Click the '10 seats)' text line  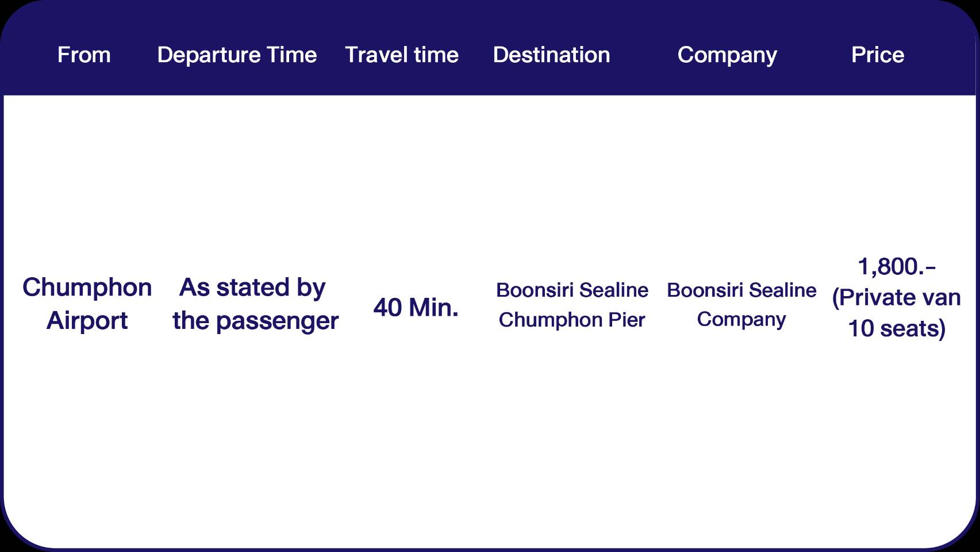point(896,329)
